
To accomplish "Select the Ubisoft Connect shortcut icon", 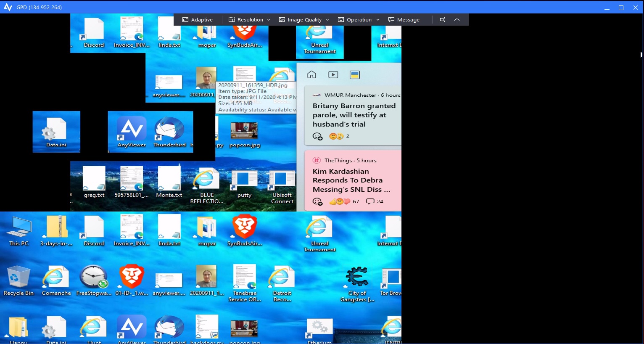I will (282, 187).
